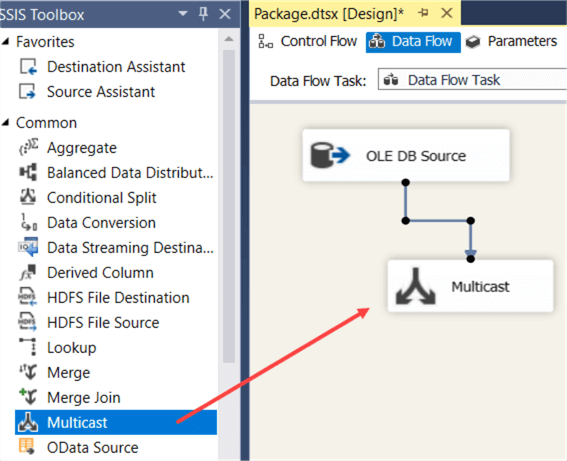Viewport: 567px width, 461px height.
Task: Click the OData Source label
Action: coord(93,448)
